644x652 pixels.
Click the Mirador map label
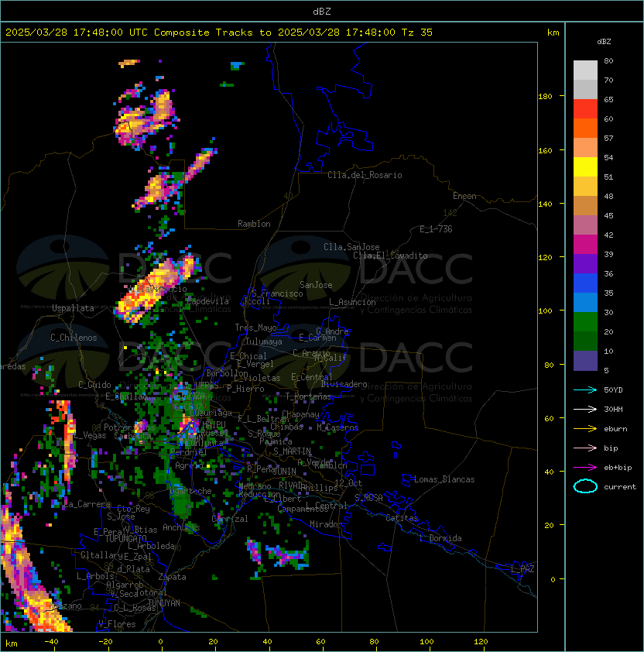327,524
